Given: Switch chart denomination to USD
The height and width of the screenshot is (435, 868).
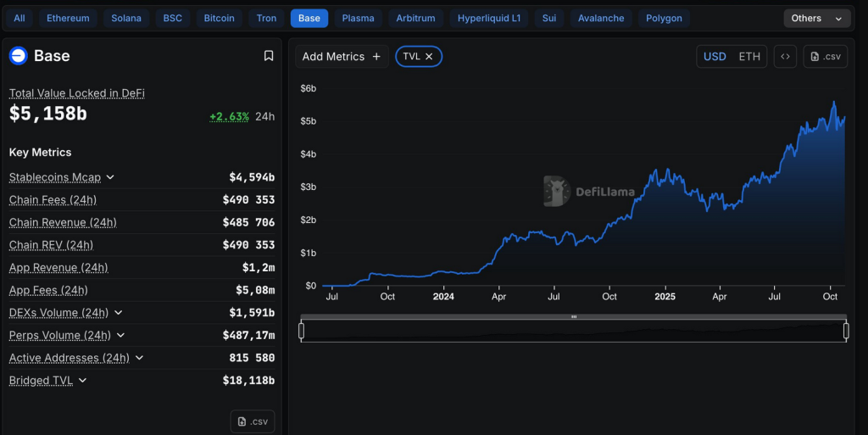Looking at the screenshot, I should [x=715, y=57].
